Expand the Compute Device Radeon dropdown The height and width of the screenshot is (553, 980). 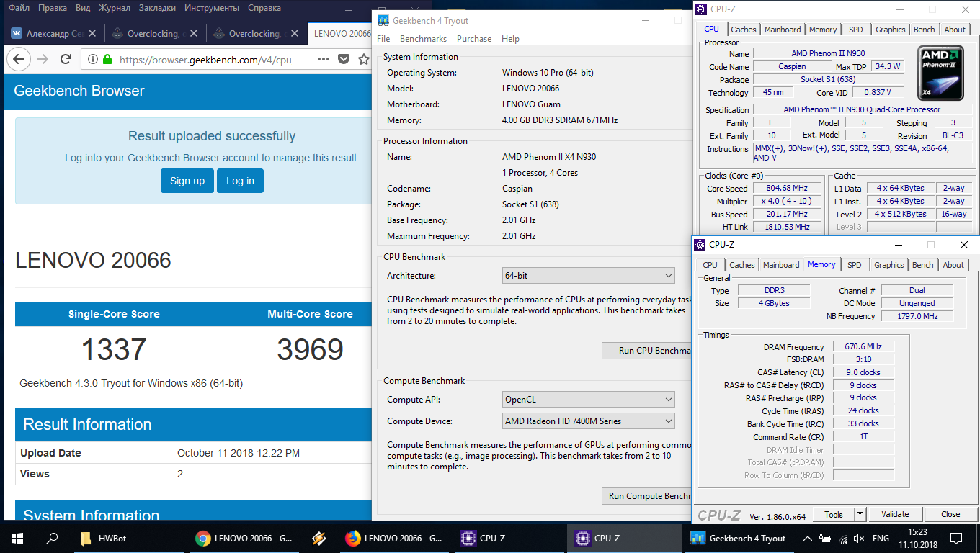point(589,421)
